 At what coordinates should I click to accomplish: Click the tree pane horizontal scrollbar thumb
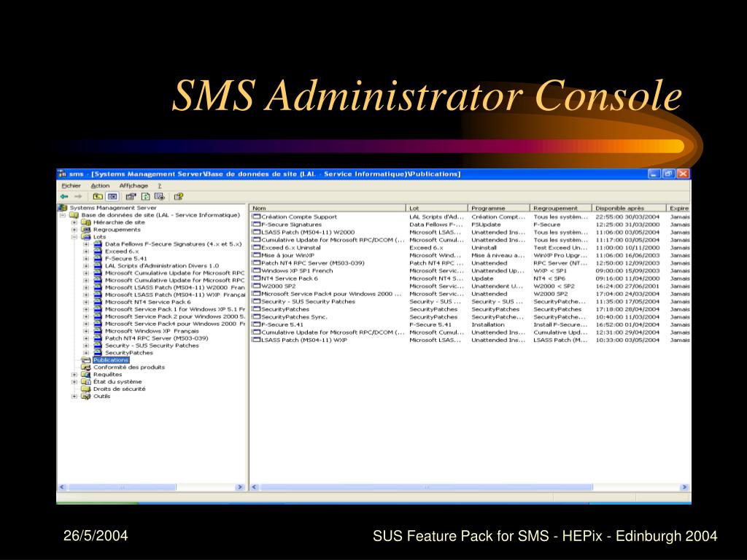point(122,487)
